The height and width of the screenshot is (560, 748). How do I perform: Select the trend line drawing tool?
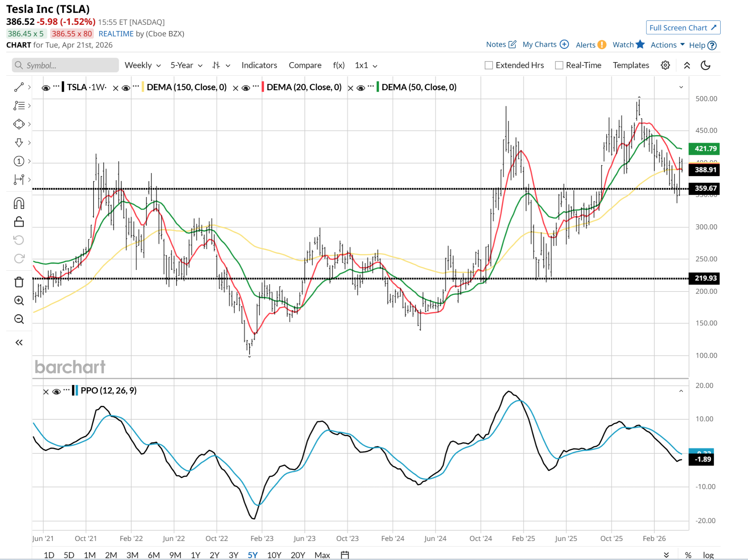(19, 87)
